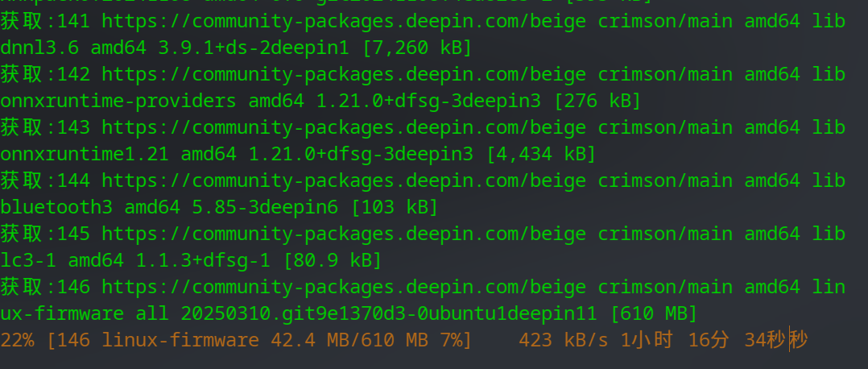Click the 423 kB/s download speed
Screen dimensions: 868x369
pos(563,340)
